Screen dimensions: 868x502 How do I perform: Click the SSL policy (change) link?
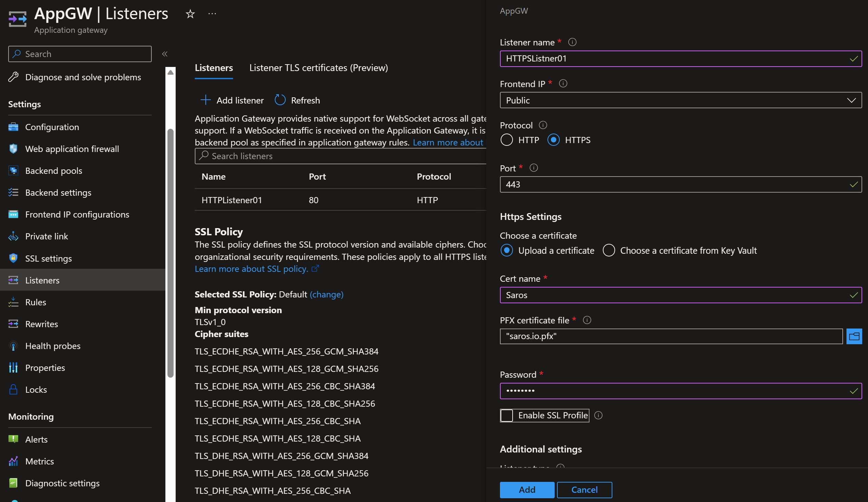326,294
